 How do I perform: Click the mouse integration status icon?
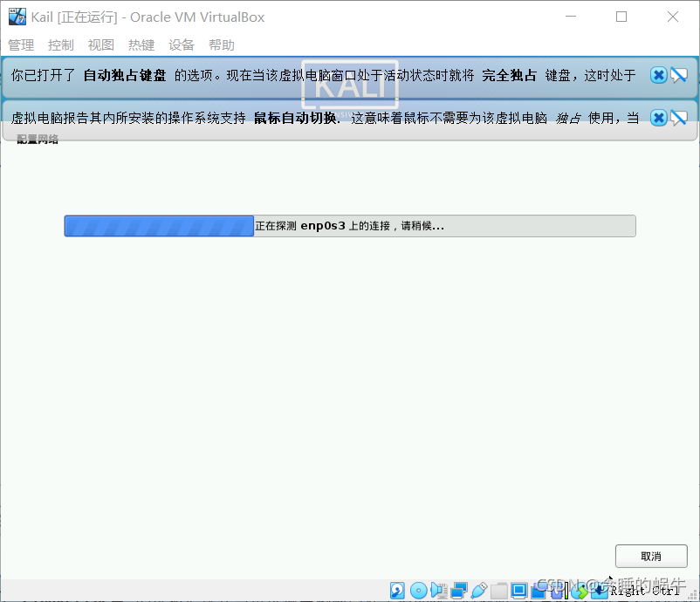pyautogui.click(x=579, y=592)
